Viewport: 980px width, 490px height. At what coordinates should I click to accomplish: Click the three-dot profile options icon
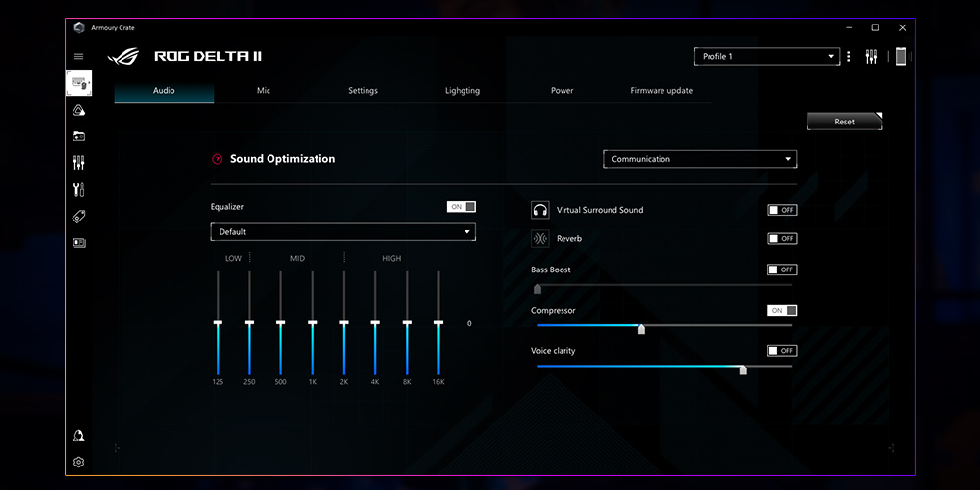coord(849,57)
